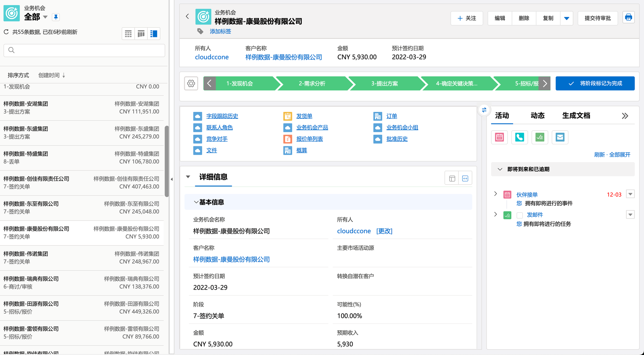Select stage 3-提出方案 in path
This screenshot has width=644, height=355.
point(384,84)
